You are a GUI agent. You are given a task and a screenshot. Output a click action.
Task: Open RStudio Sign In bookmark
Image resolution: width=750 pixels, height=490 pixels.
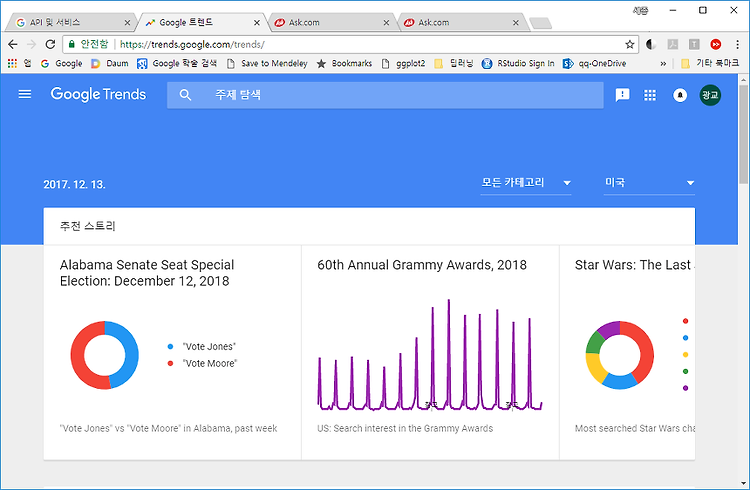518,63
